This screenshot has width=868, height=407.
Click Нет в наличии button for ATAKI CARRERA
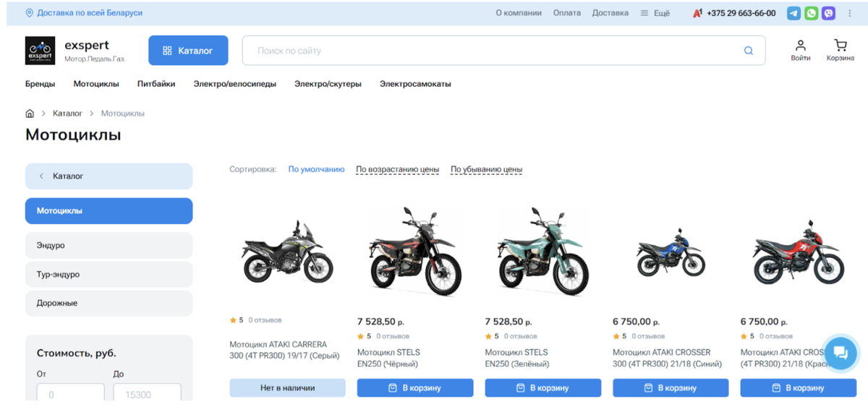[287, 387]
